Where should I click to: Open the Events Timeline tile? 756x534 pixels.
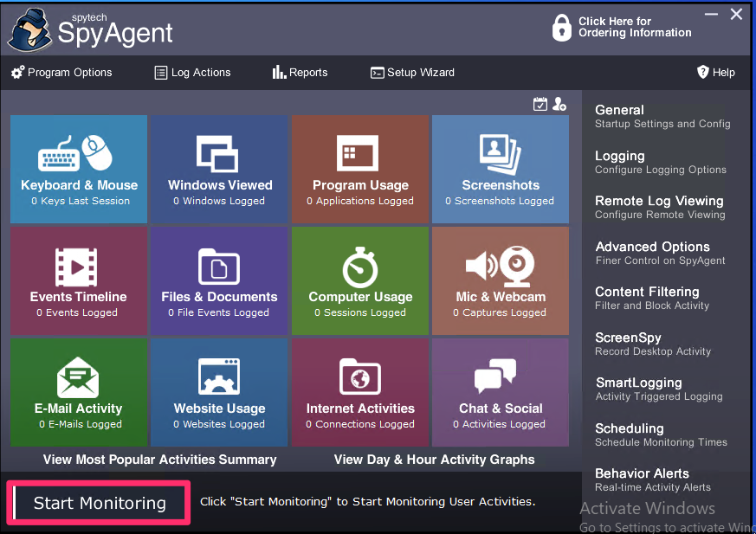[x=79, y=281]
